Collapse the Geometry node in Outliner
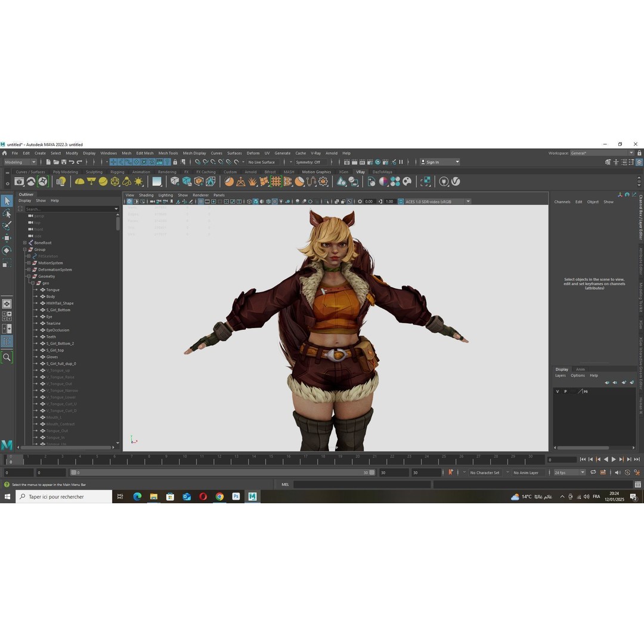 (29, 277)
